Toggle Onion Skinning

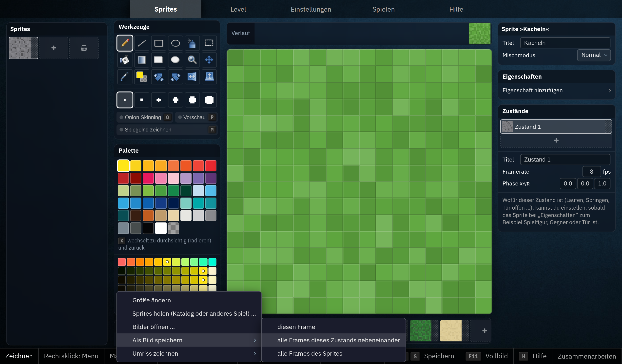(x=145, y=117)
